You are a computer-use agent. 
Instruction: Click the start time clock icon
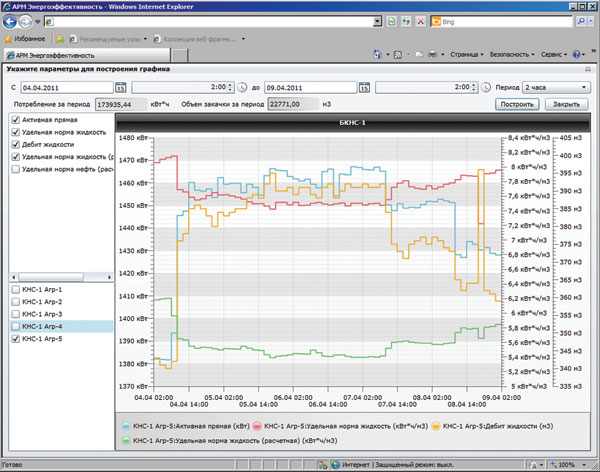click(x=242, y=87)
